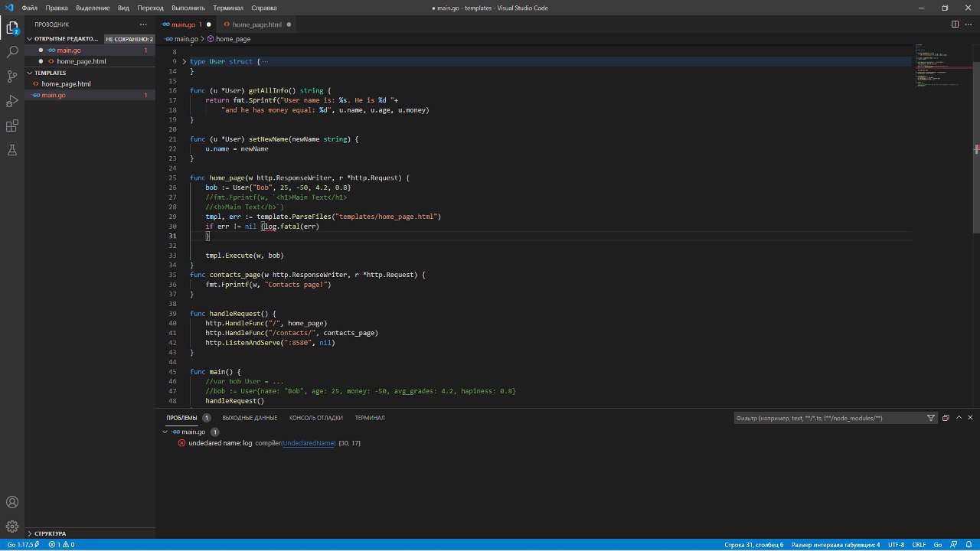Maximize the bottom panel with chevron up
Screen dimensions: 980x551
tap(959, 418)
